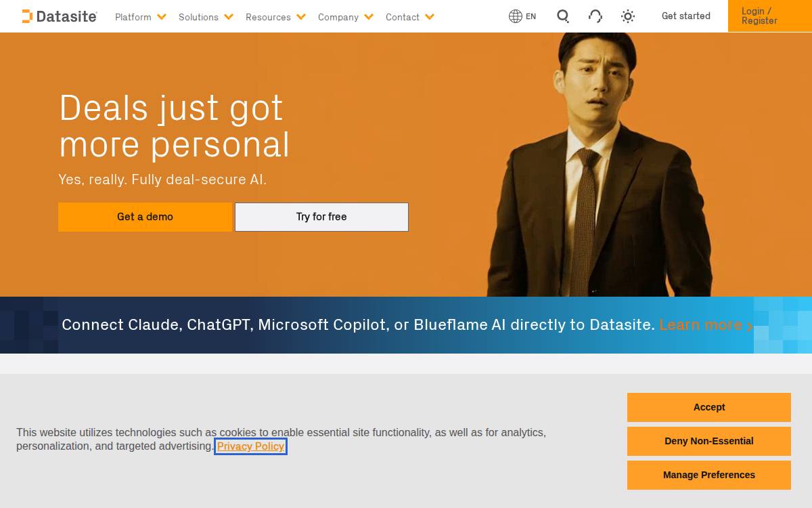Click the support headset icon
The image size is (812, 508).
(595, 16)
